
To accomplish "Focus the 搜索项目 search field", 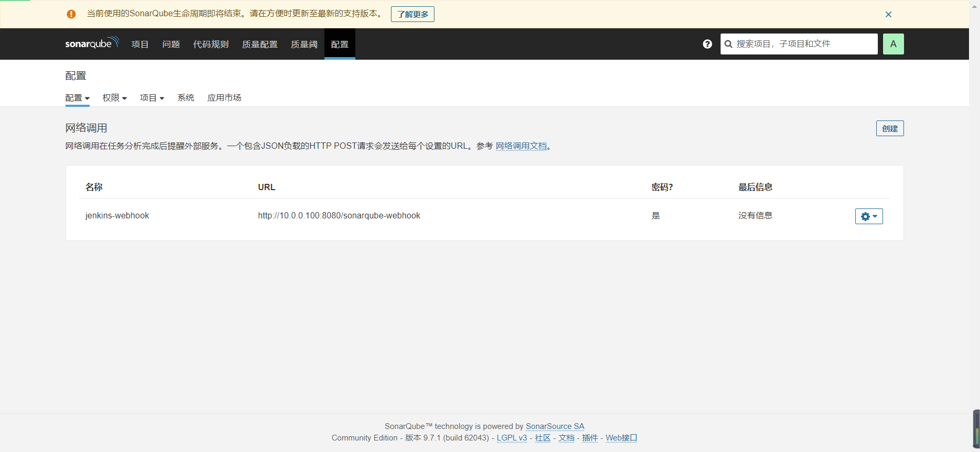I will tap(799, 44).
